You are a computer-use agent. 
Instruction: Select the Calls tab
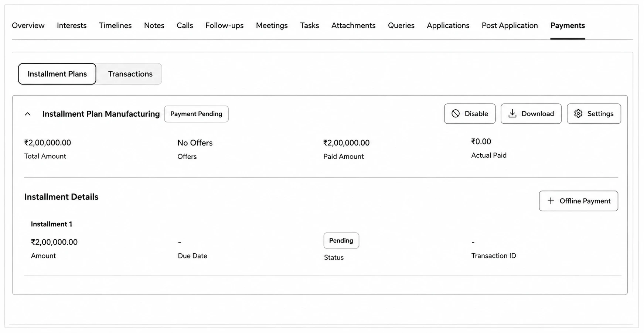click(x=185, y=25)
